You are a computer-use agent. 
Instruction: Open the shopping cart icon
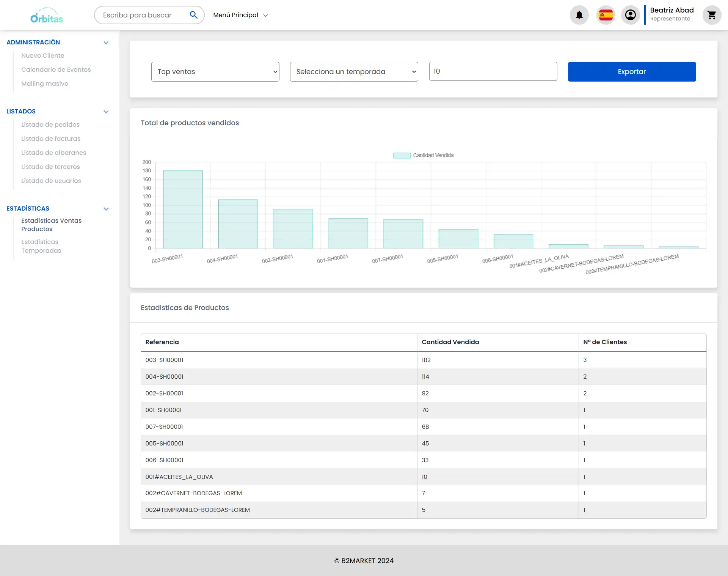[711, 15]
